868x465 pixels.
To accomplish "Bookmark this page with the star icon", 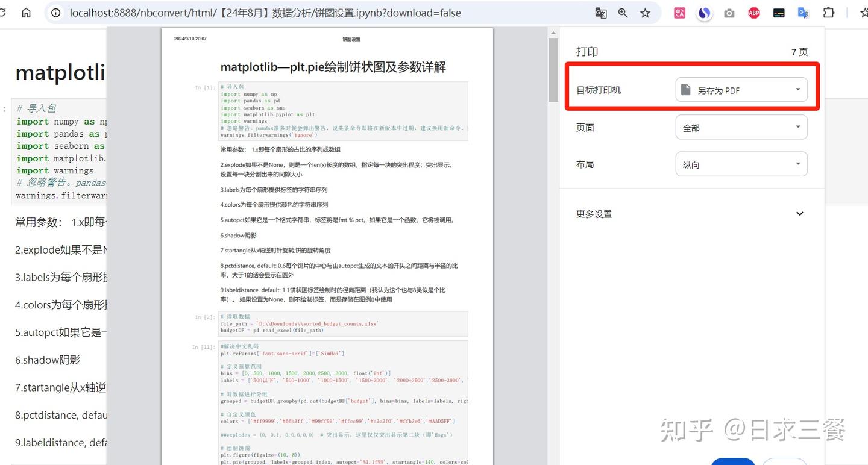I will click(x=646, y=13).
